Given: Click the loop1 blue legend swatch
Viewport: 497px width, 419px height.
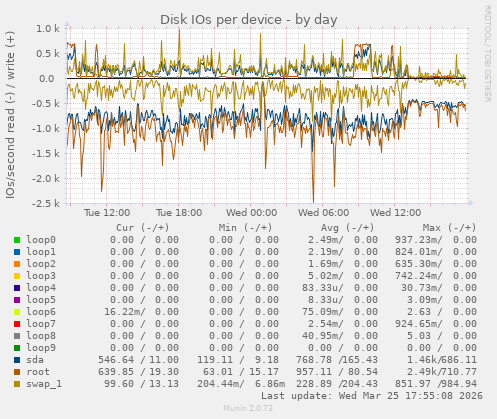Looking at the screenshot, I should pyautogui.click(x=17, y=252).
